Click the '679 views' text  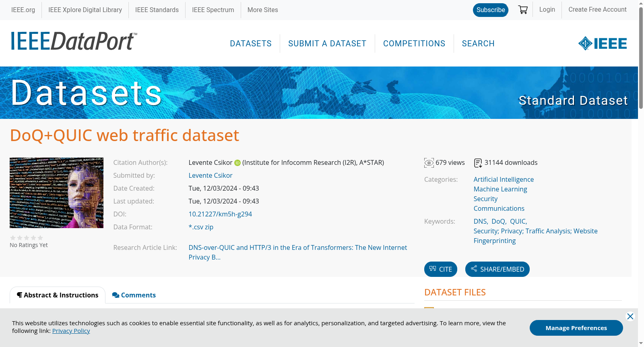(450, 163)
